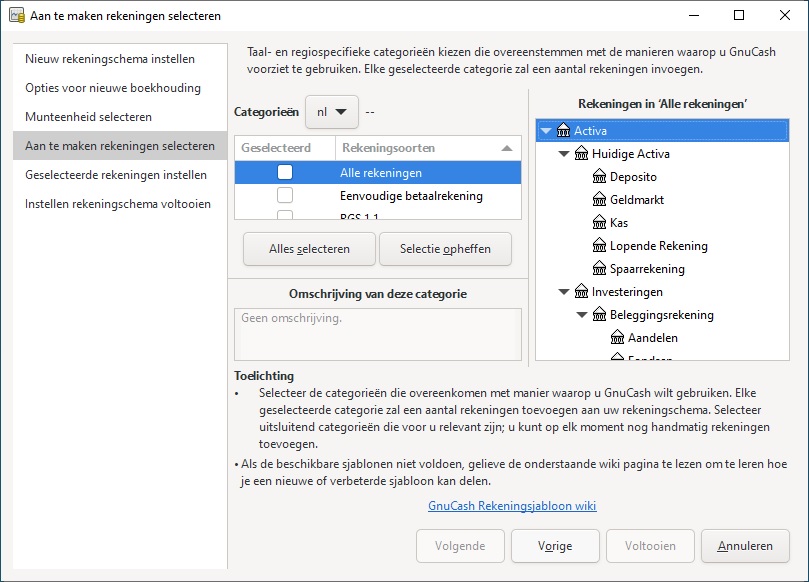
Task: Go to Munteenheid selecteren step
Action: click(x=89, y=117)
